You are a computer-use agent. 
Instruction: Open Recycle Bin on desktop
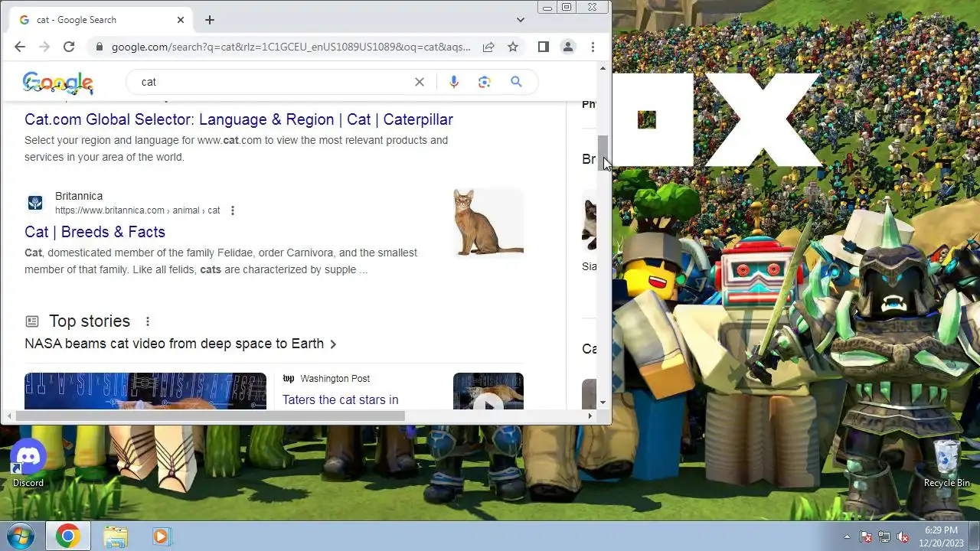point(946,463)
